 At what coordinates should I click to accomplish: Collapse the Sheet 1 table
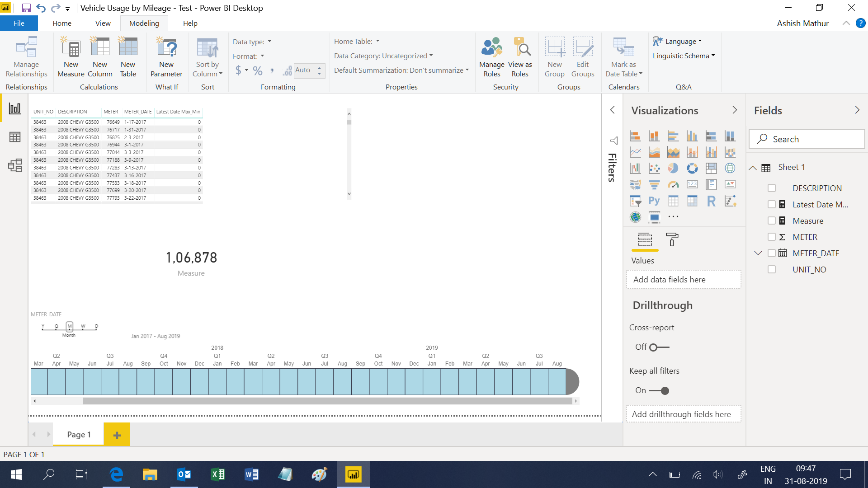tap(753, 168)
